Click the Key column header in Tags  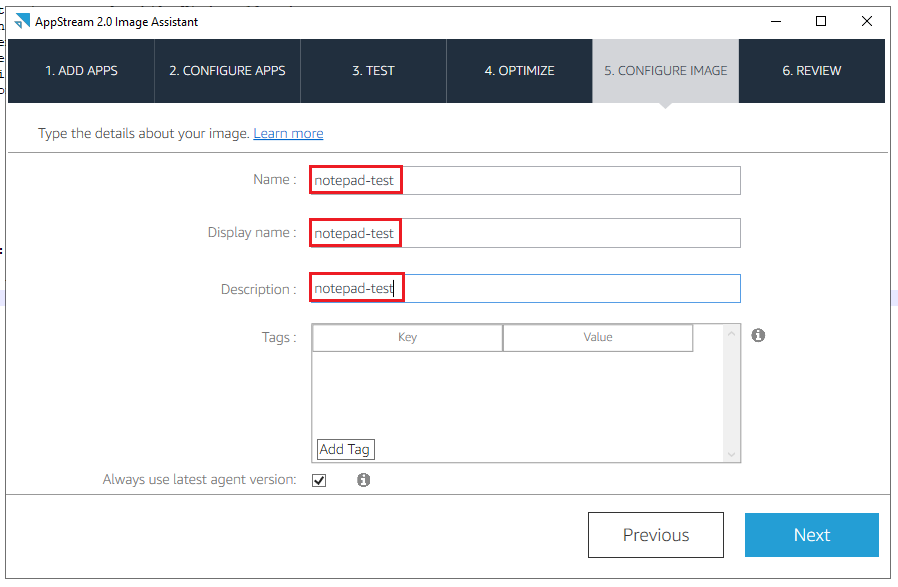407,337
